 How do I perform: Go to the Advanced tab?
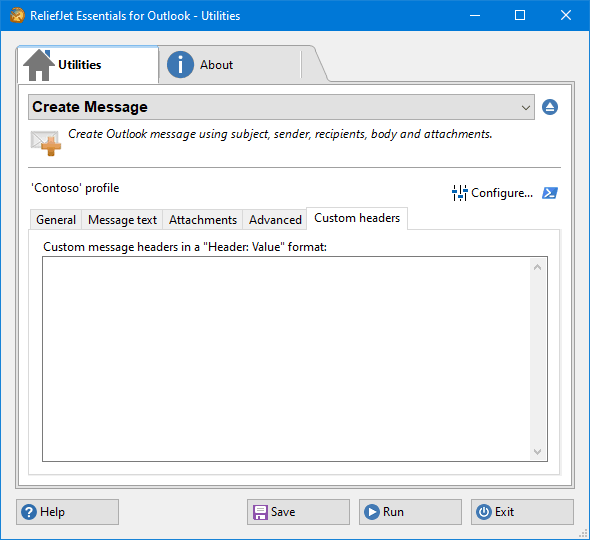pyautogui.click(x=275, y=220)
